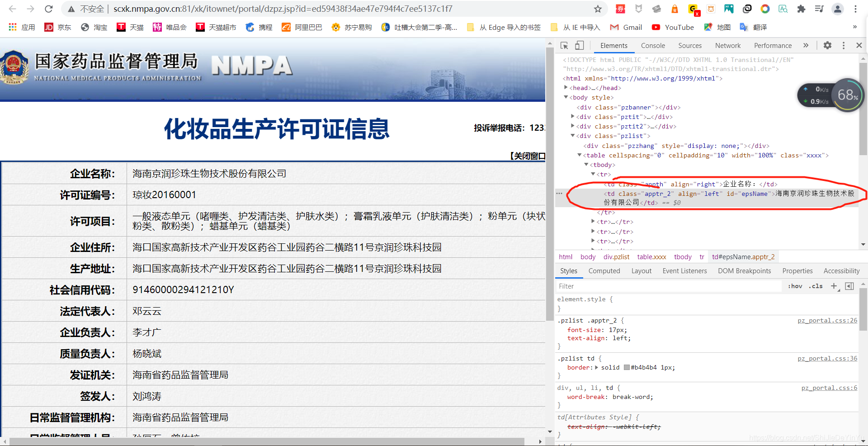Open the 京东 bookmark
This screenshot has width=868, height=446.
57,27
